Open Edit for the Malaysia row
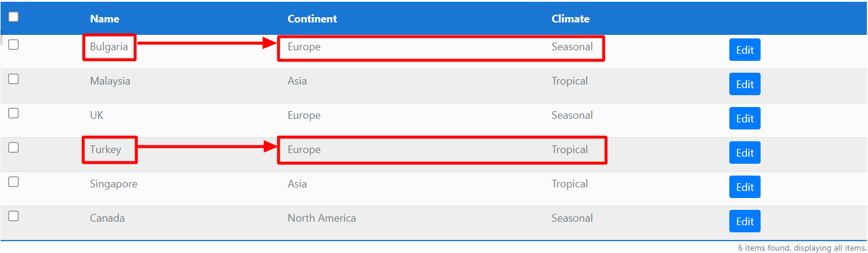 point(745,85)
